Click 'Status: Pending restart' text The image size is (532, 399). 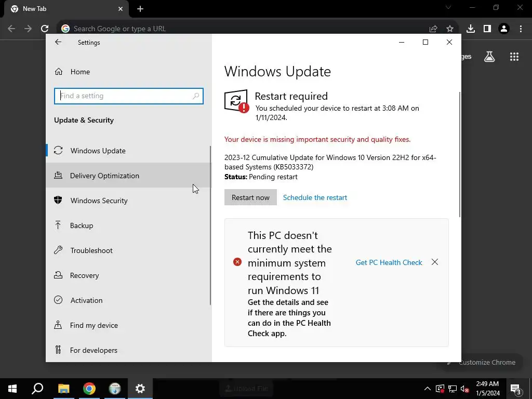[x=261, y=177]
